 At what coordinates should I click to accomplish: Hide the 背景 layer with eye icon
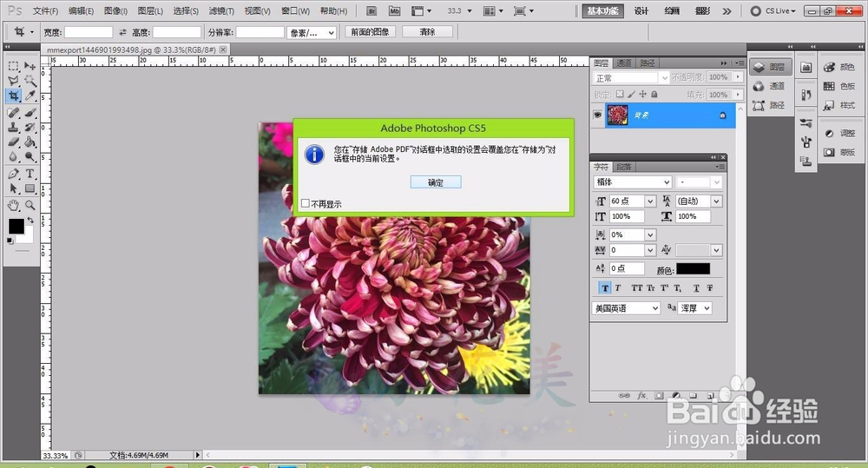coord(597,115)
